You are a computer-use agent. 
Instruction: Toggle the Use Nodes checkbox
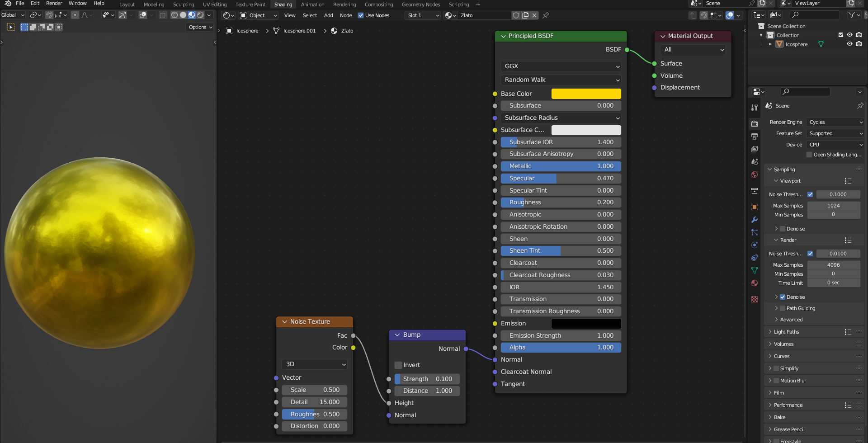point(361,15)
